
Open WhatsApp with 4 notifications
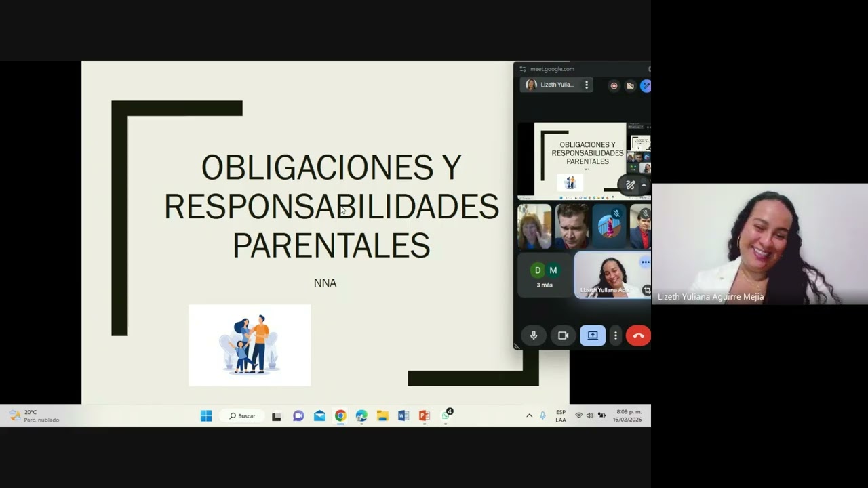[x=446, y=415]
